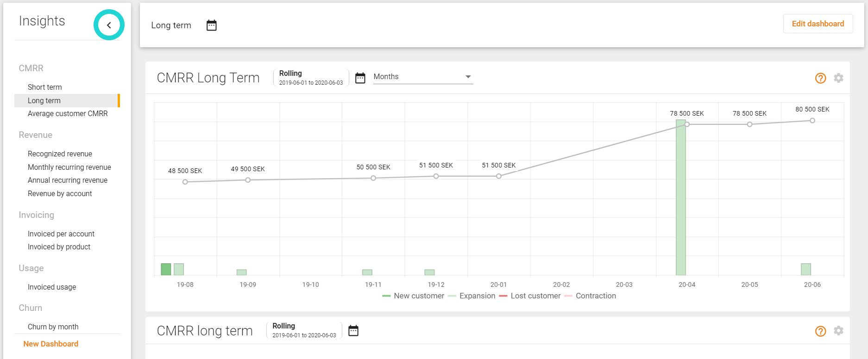The image size is (868, 359).
Task: Click the 48 500 SEK data point
Action: click(x=185, y=182)
